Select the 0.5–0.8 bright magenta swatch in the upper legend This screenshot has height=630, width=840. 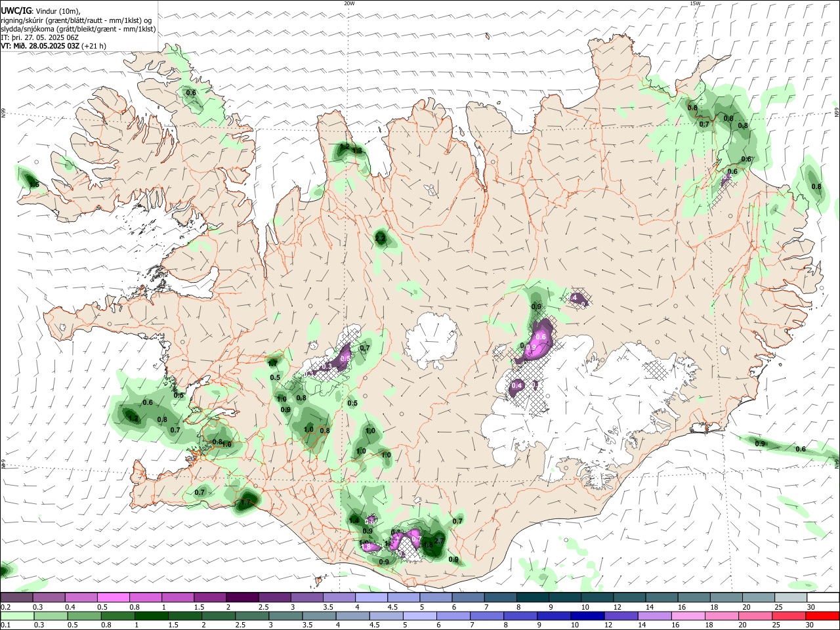(114, 598)
